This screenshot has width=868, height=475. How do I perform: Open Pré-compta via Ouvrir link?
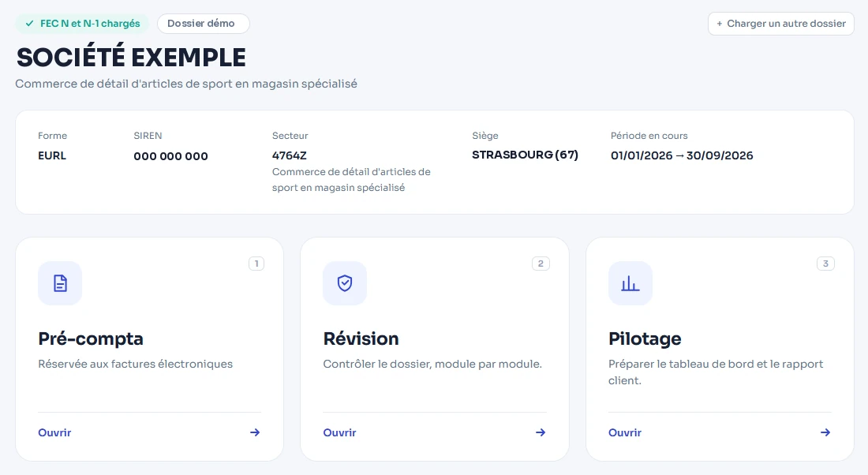[x=54, y=432]
